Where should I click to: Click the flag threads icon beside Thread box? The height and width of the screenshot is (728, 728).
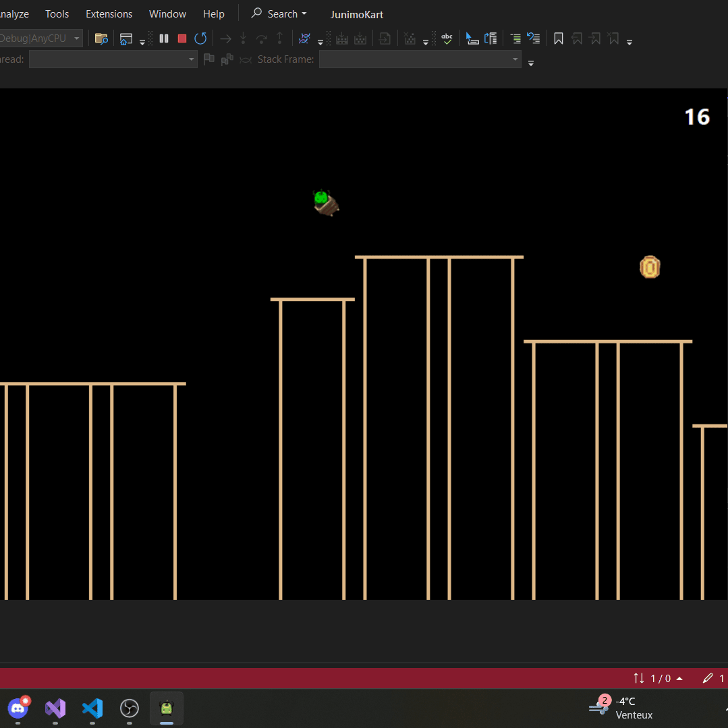[x=209, y=59]
